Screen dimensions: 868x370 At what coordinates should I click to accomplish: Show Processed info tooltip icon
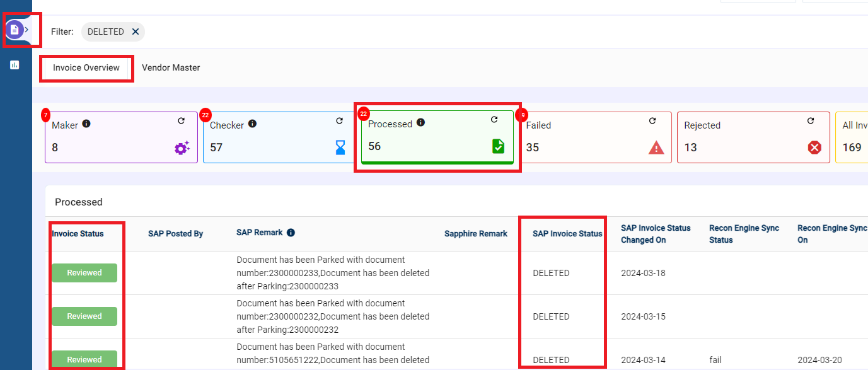point(420,122)
